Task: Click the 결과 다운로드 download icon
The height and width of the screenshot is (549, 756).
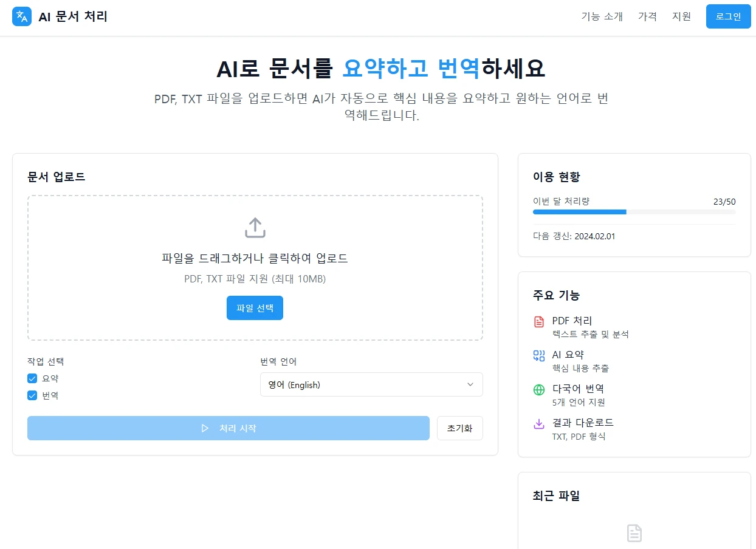Action: [x=537, y=423]
